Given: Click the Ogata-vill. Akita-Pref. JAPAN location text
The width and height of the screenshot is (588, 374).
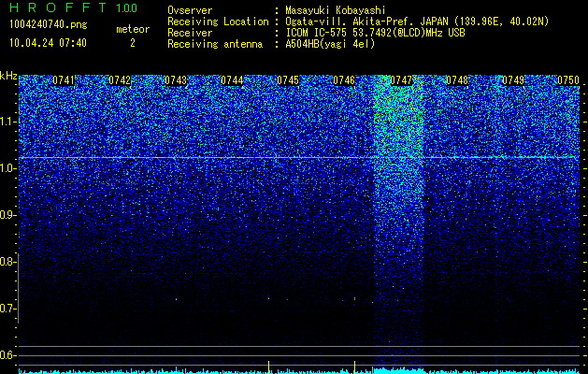Looking at the screenshot, I should (417, 22).
